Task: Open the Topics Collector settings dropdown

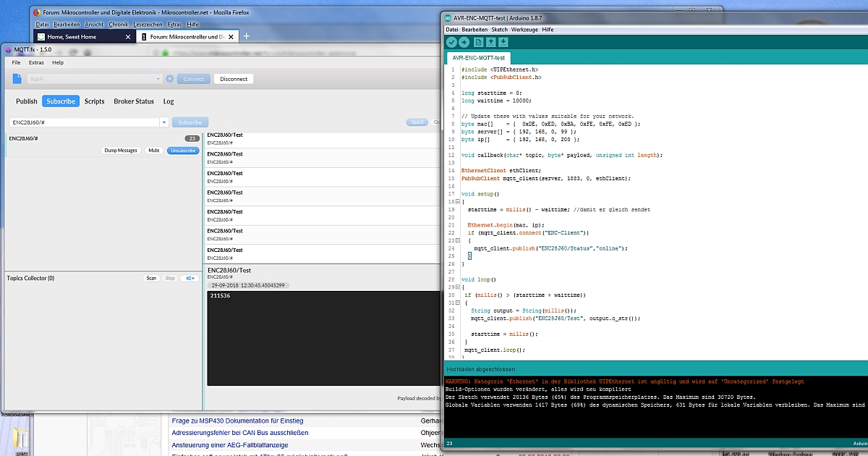Action: [x=190, y=278]
